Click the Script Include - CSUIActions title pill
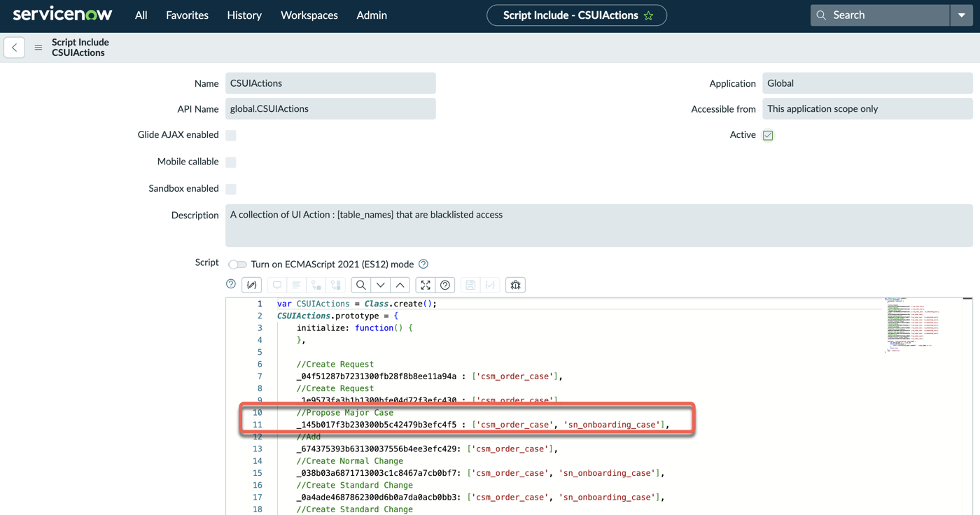This screenshot has height=515, width=980. click(577, 15)
